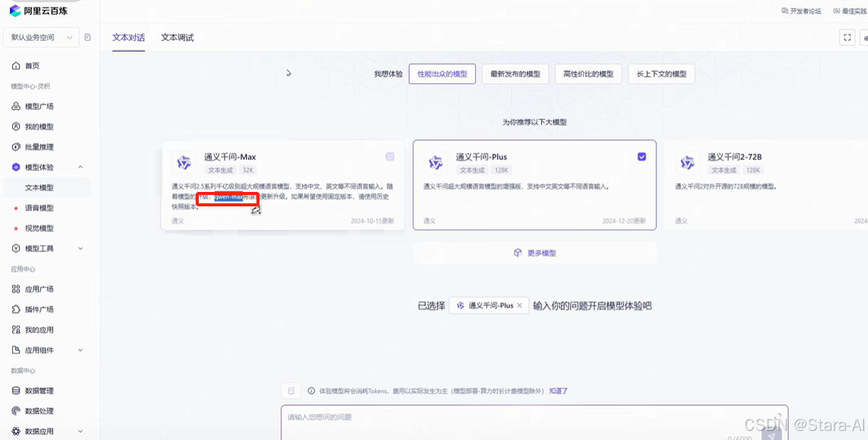This screenshot has width=868, height=440.
Task: Click the 模型工具 icon
Action: pos(16,249)
